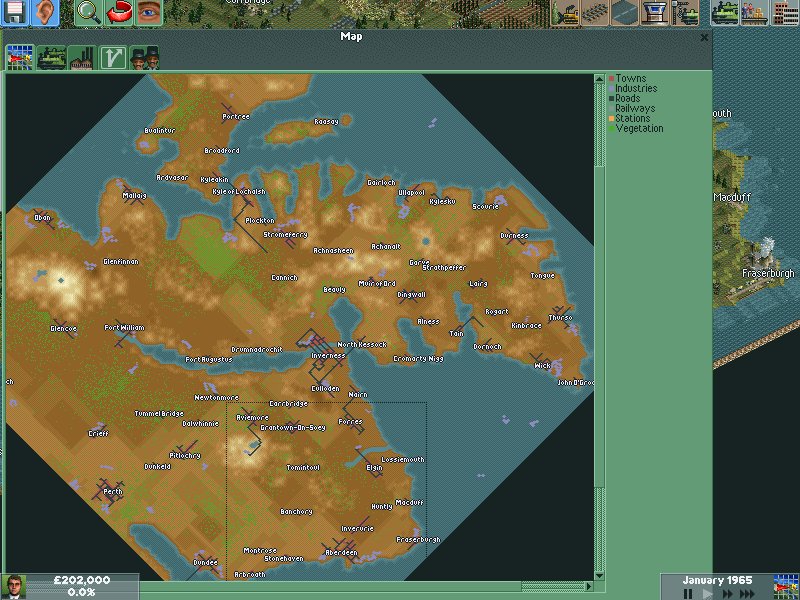Click Raasay island on the map
The image size is (800, 600).
tap(326, 122)
